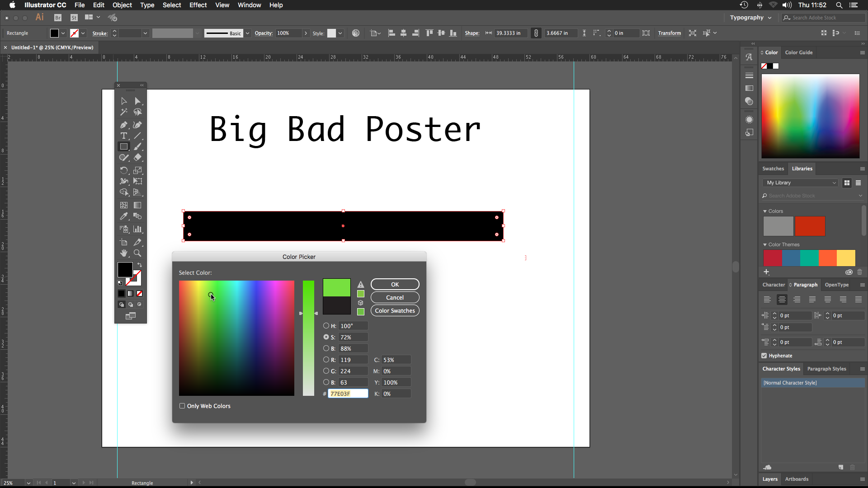Open the zoom level dropdown
The image size is (868, 488).
coord(28,483)
